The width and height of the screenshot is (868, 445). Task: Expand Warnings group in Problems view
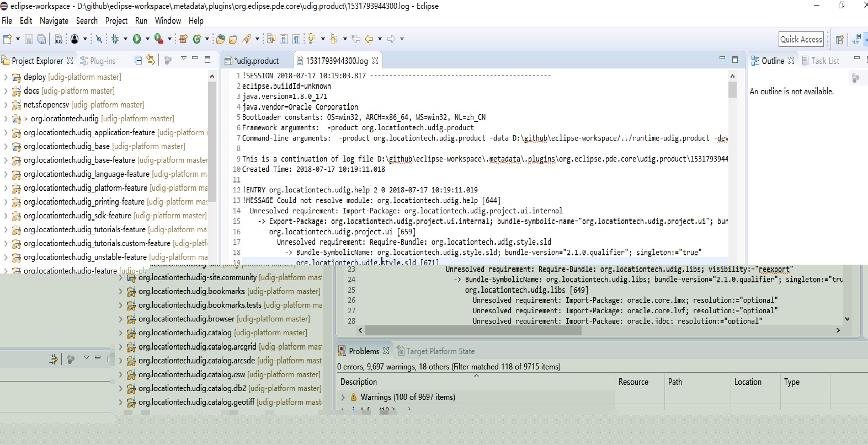343,398
